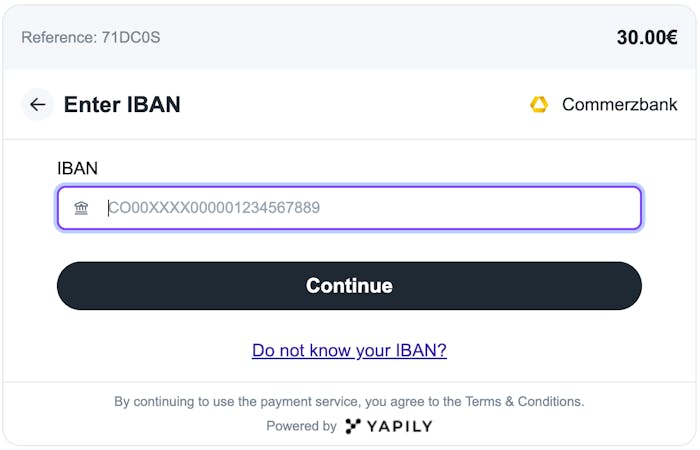Click the "Reference:" label in header
Screen dimensions: 700x450
coord(59,37)
